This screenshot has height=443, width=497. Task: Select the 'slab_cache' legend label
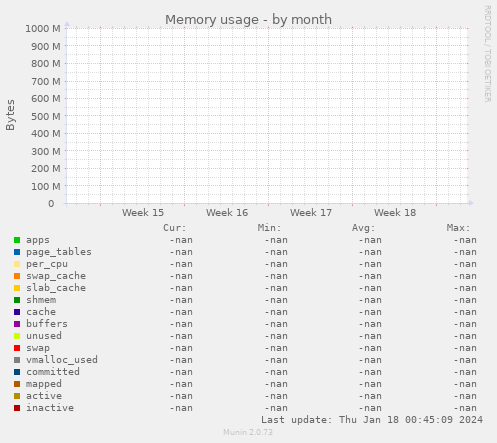click(x=56, y=288)
